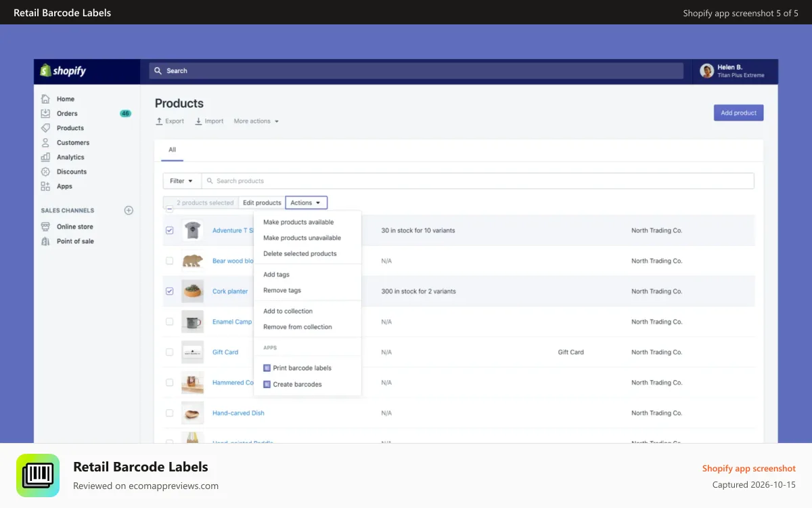Click Helen B. profile avatar
The height and width of the screenshot is (508, 812).
pos(707,70)
